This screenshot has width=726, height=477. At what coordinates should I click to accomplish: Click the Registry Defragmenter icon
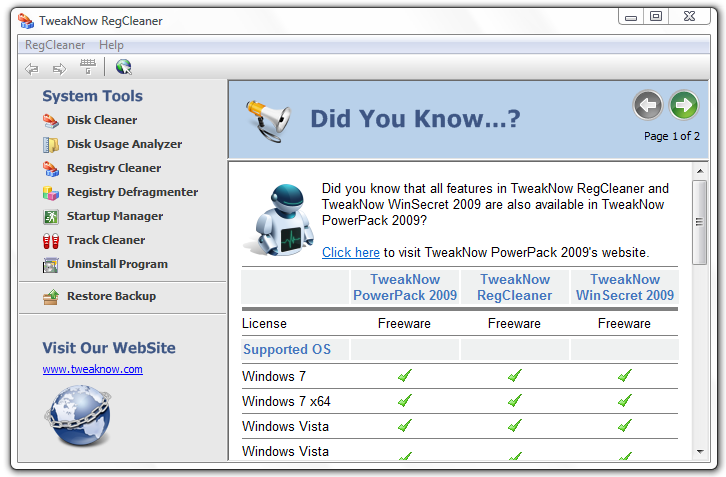[x=50, y=193]
